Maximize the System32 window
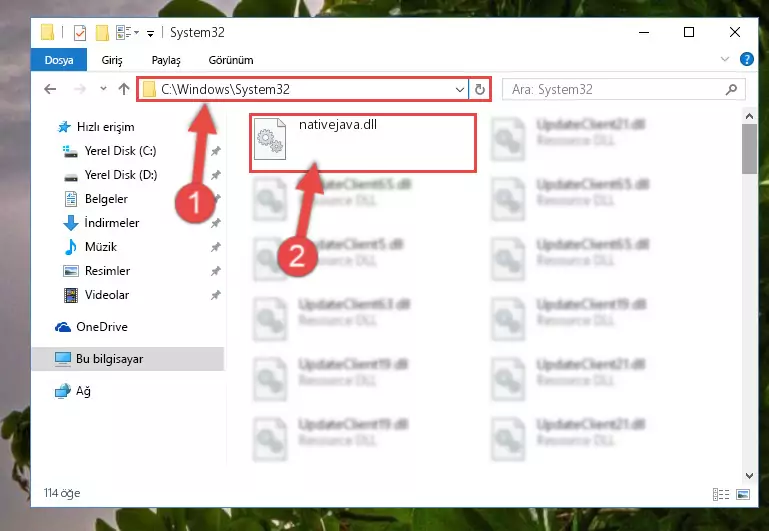 [689, 32]
